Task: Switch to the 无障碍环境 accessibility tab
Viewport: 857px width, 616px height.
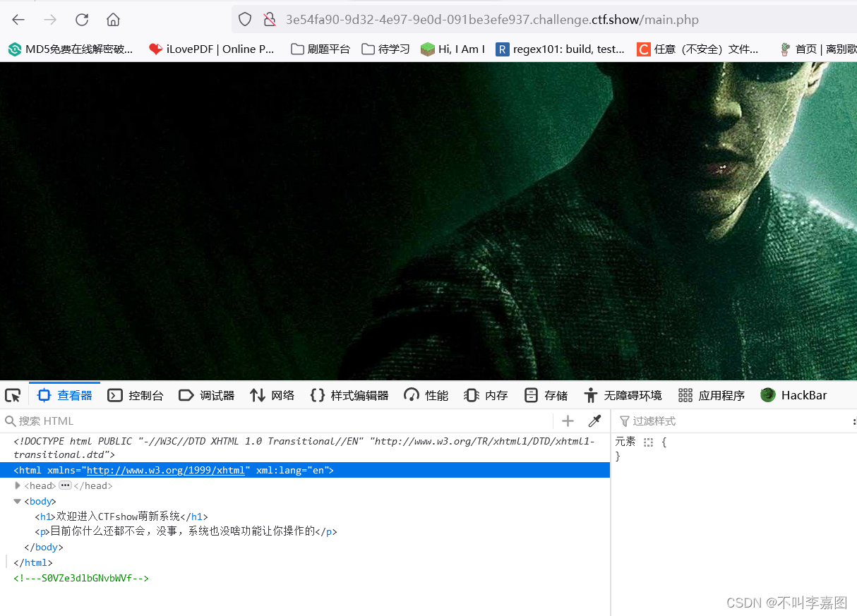Action: [x=623, y=395]
